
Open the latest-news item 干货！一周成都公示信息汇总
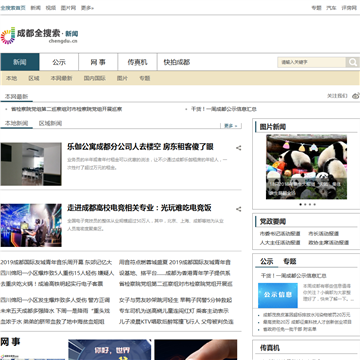224,109
